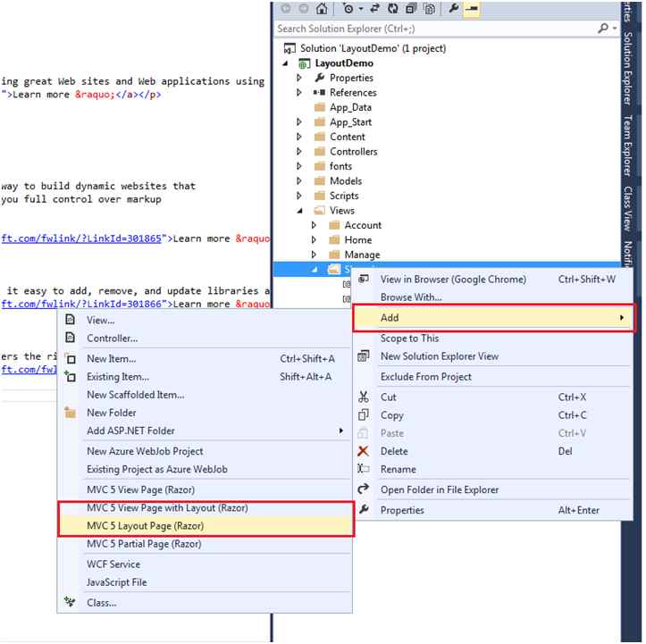
Task: Click the New Solution Explorer View icon
Action: 364,356
